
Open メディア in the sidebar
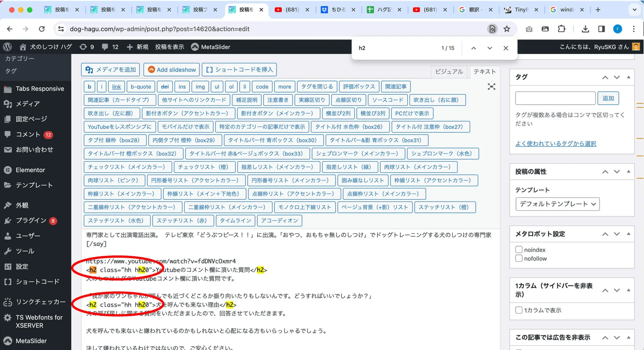point(28,104)
